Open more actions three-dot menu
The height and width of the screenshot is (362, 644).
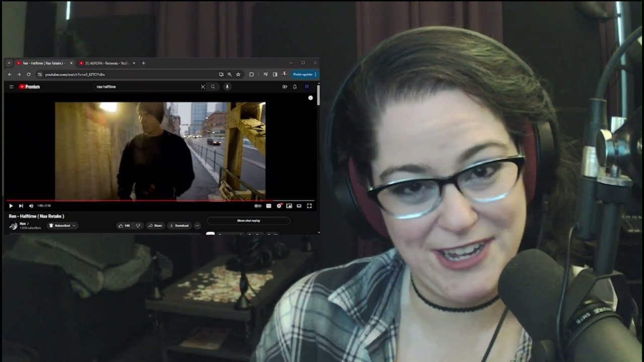click(x=197, y=226)
